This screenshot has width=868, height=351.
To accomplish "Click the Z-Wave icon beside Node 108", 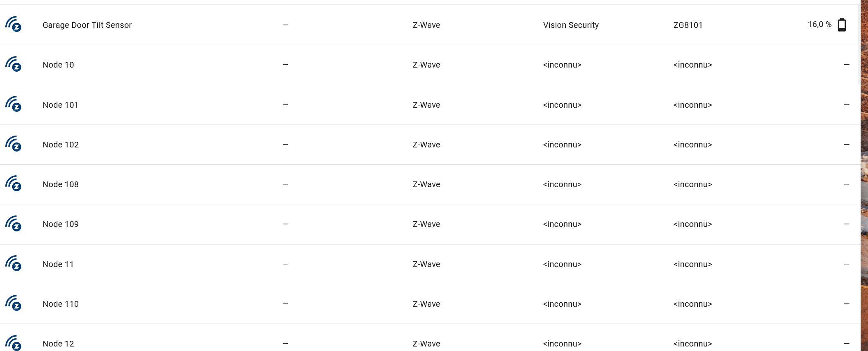I will (14, 183).
